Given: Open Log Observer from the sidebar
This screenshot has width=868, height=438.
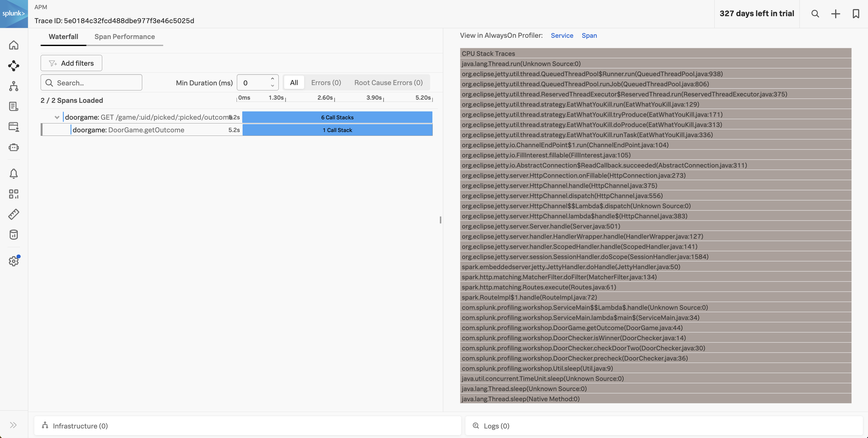Looking at the screenshot, I should 14,106.
